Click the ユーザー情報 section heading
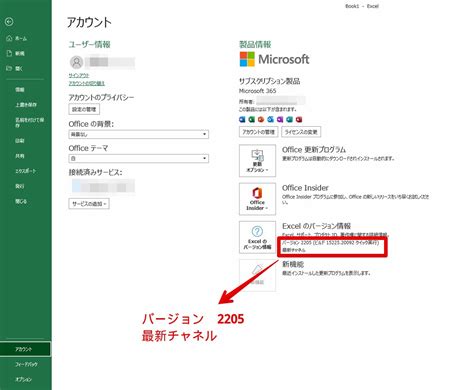474x390 pixels. [89, 44]
